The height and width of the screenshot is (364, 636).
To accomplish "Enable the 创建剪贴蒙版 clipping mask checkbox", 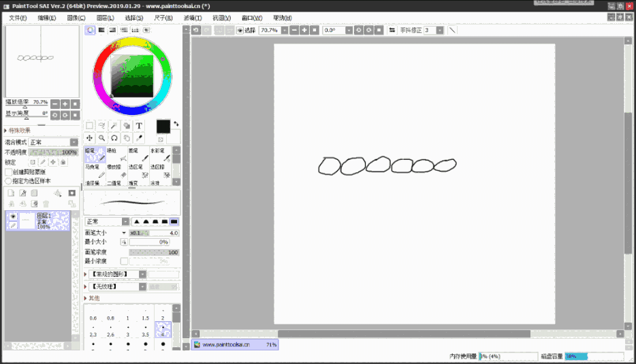I will pos(9,172).
